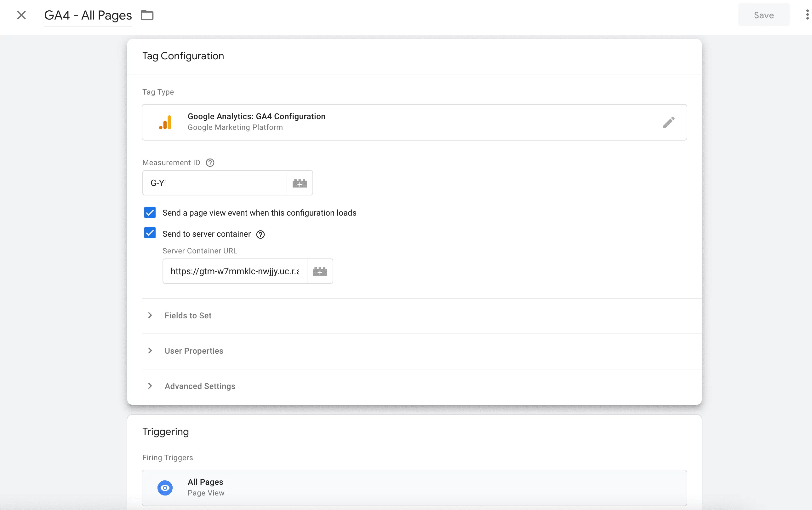
Task: Click the All Pages trigger eye icon
Action: tap(165, 488)
